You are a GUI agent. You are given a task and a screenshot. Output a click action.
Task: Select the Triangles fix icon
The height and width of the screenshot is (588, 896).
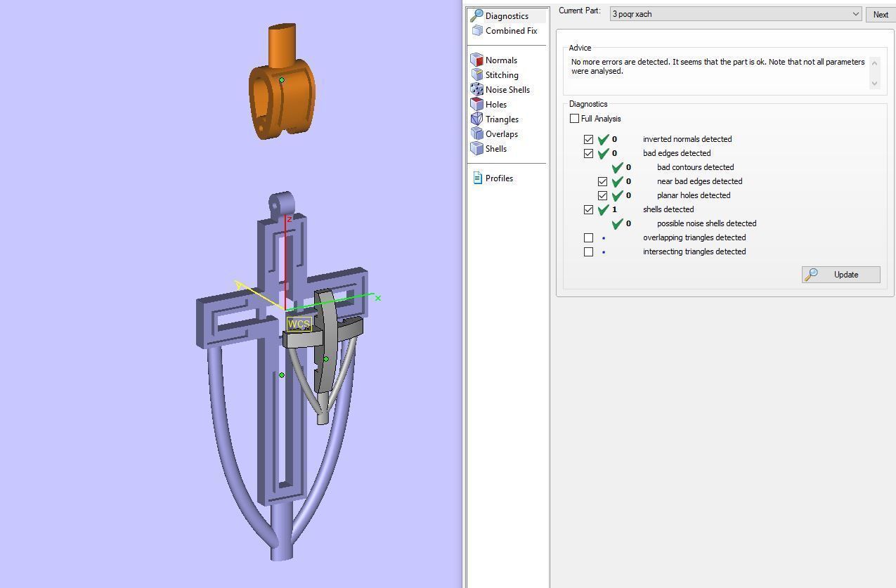coord(477,119)
